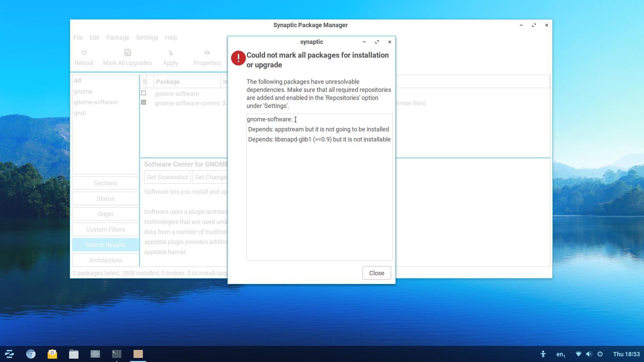644x362 pixels.
Task: Open the Terminal taskbar icon
Action: click(x=117, y=354)
